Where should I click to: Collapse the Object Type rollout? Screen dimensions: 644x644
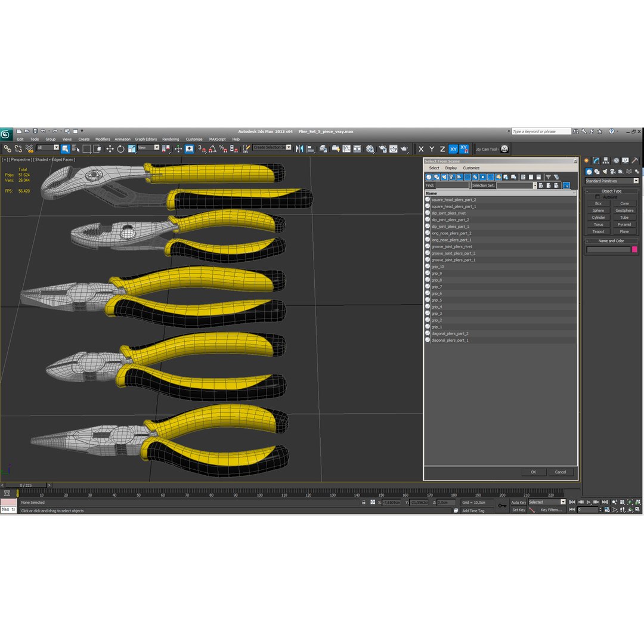[611, 191]
